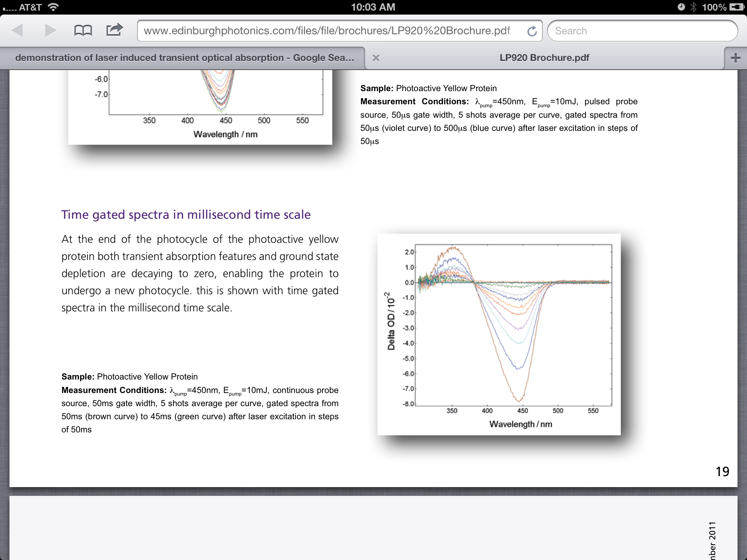Tap the 'Time gated spectra in millisecond' heading
This screenshot has width=747, height=560.
pos(186,214)
